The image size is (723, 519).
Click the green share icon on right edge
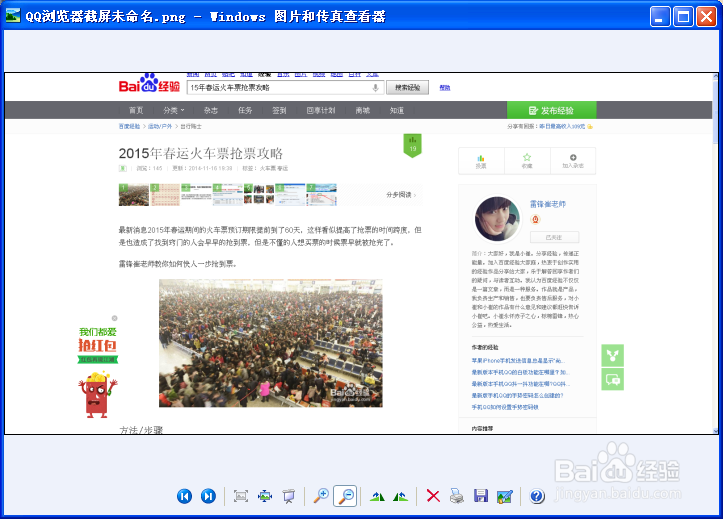[612, 355]
